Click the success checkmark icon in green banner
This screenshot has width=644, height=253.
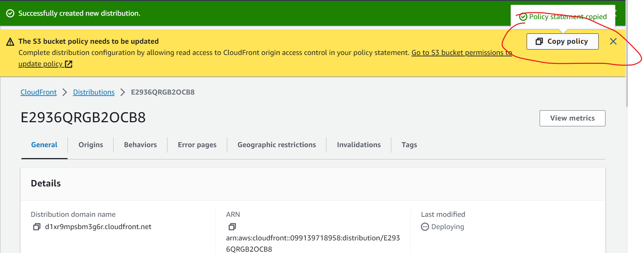[11, 13]
